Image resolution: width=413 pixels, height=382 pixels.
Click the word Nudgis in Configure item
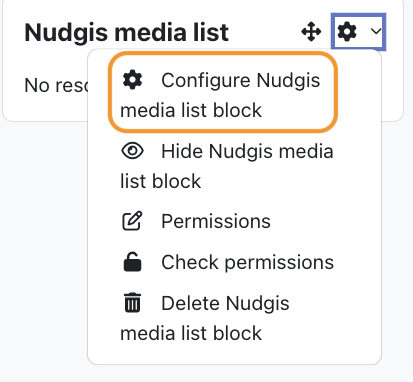288,81
